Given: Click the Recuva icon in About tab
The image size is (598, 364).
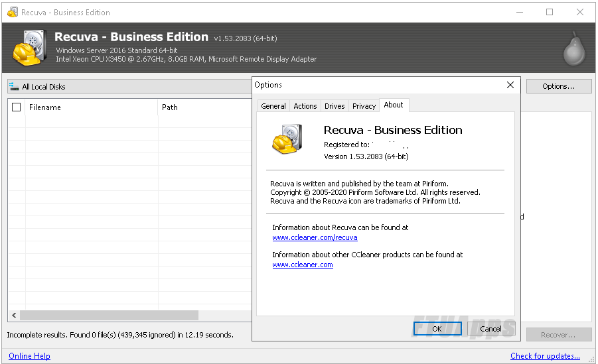Looking at the screenshot, I should click(x=288, y=139).
